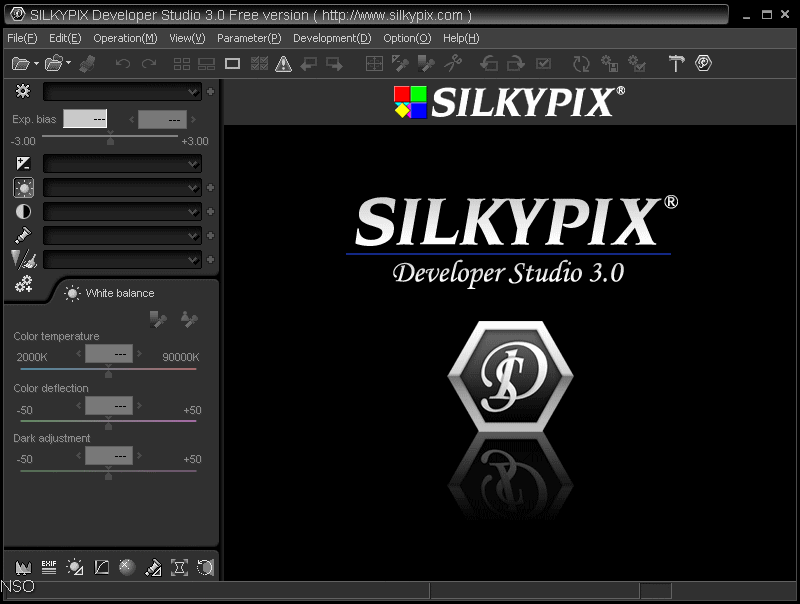Click the plus button beside the taste dropdown
Image resolution: width=800 pixels, height=604 pixels.
(x=210, y=92)
